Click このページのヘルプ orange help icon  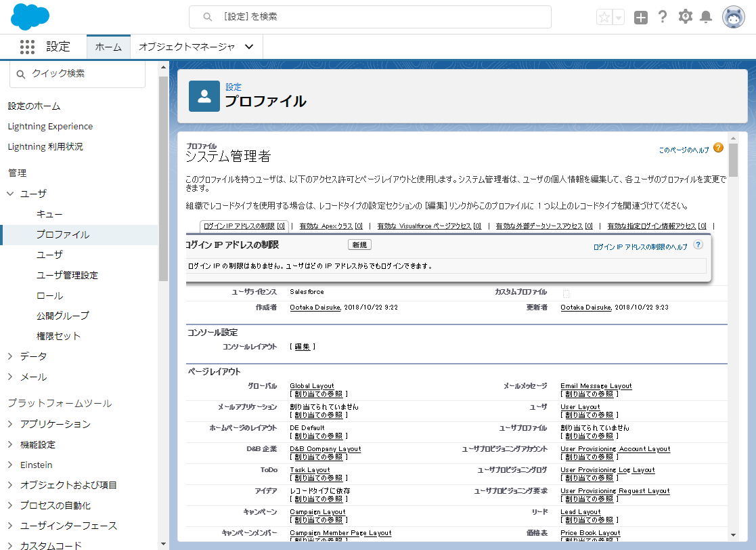coord(718,147)
